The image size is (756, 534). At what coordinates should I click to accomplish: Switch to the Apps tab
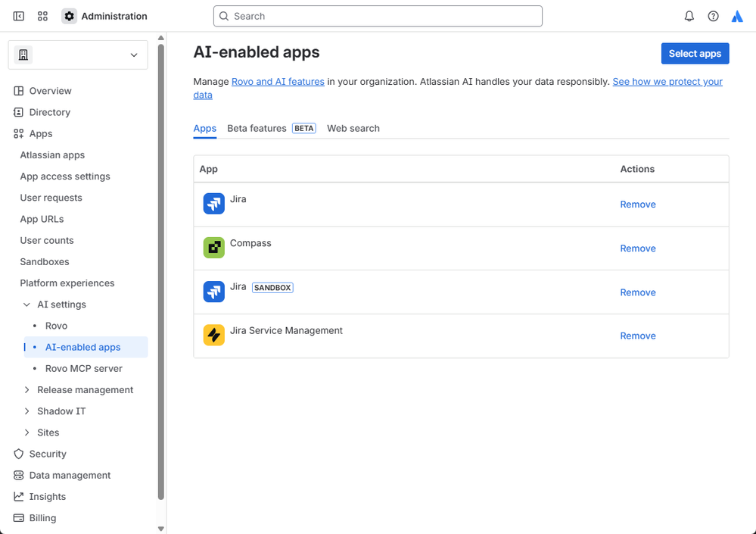205,128
